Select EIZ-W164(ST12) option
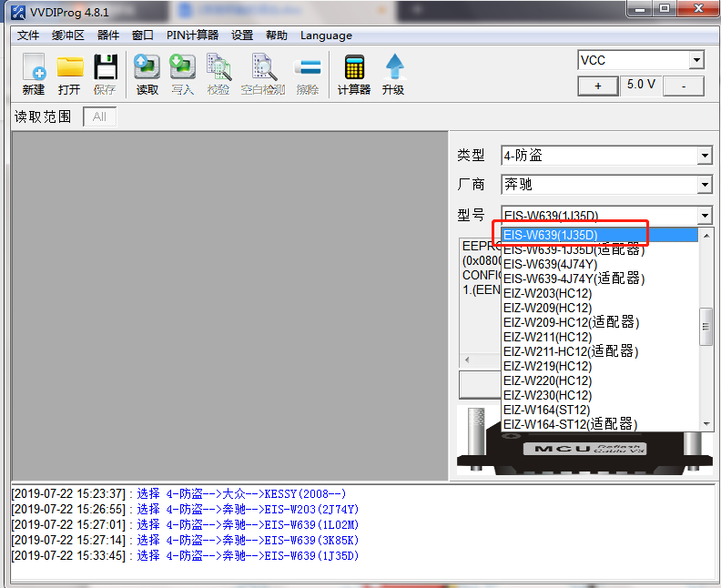The height and width of the screenshot is (588, 721). click(x=600, y=411)
